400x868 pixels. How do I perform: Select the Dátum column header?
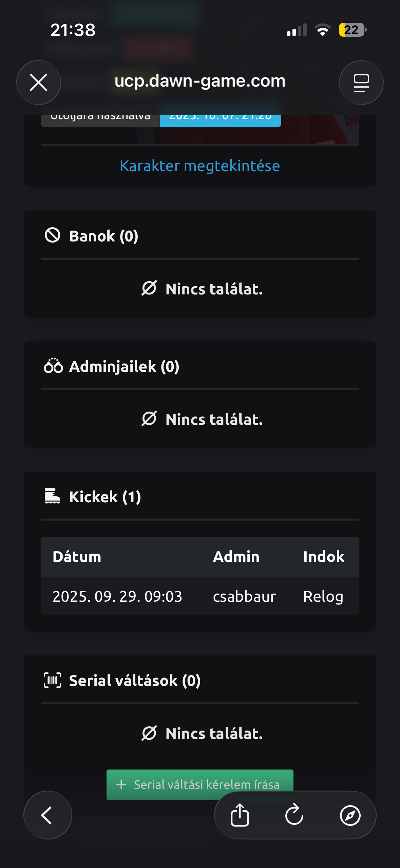coord(77,557)
